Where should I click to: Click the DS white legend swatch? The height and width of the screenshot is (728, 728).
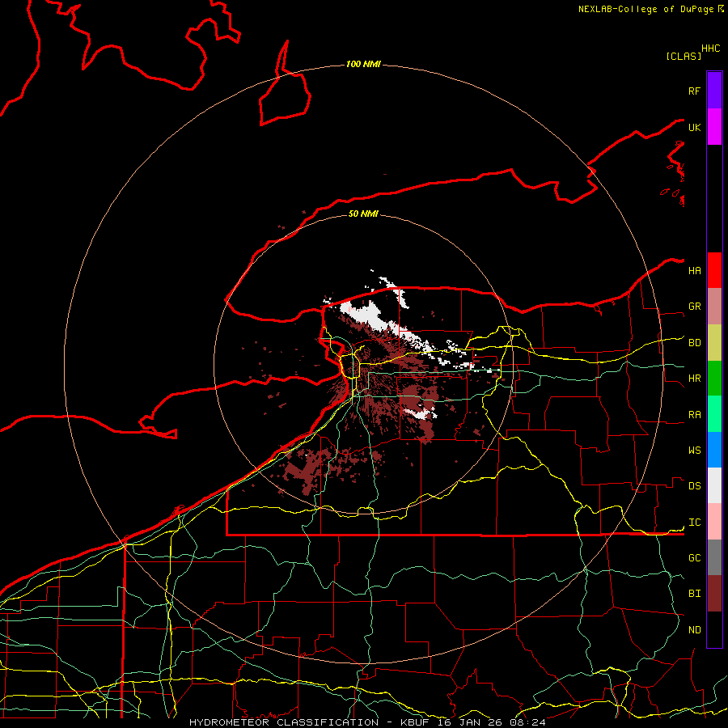714,485
